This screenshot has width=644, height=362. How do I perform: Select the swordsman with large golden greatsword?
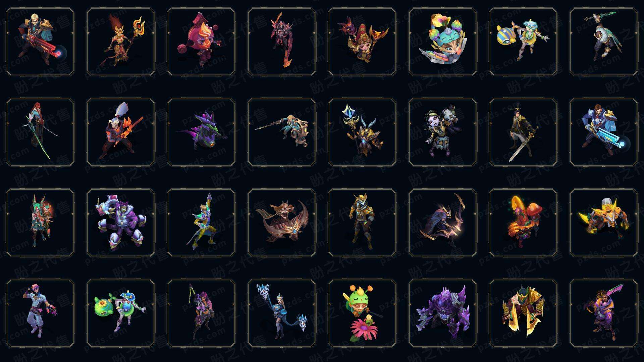click(523, 132)
